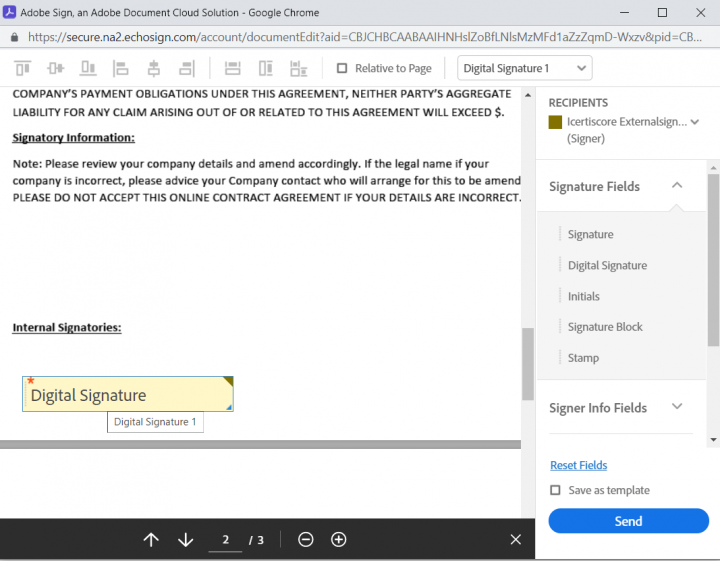Zoom out using the minus icon
Screen dimensions: 720x561
tap(305, 539)
